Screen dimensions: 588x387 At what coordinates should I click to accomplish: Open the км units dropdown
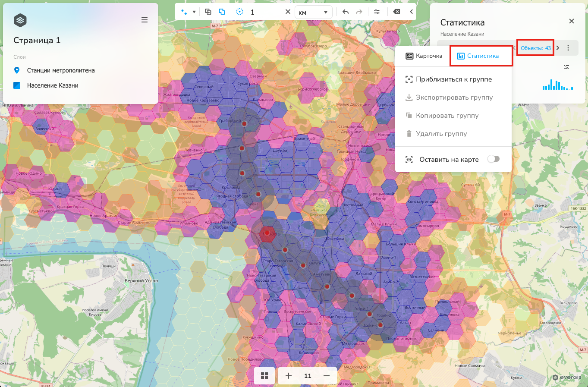point(314,13)
